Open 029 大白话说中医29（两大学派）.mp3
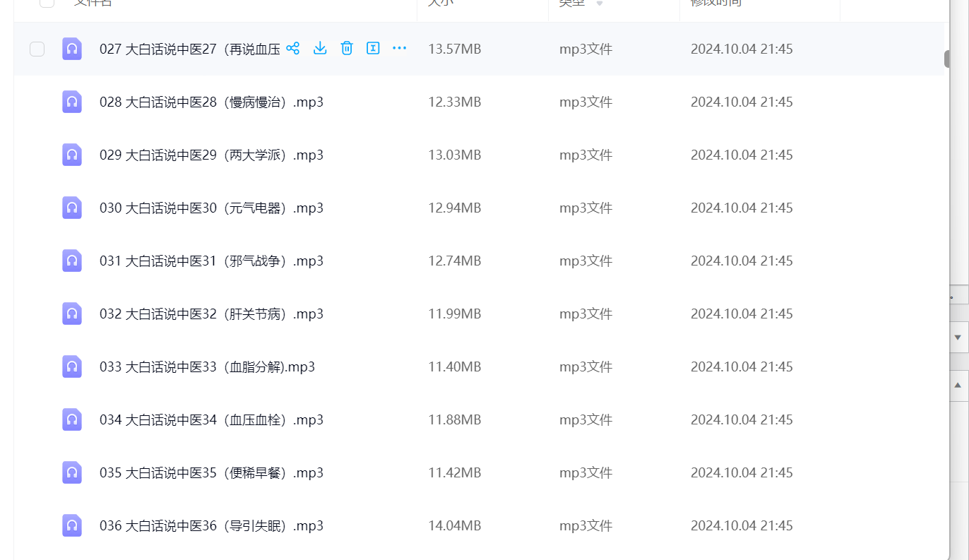 click(211, 155)
